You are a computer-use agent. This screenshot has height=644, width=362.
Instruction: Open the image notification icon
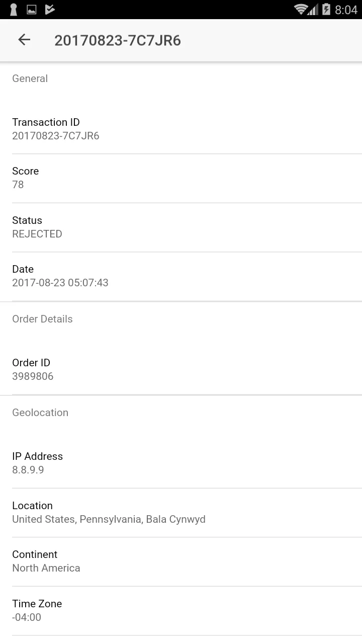point(31,10)
